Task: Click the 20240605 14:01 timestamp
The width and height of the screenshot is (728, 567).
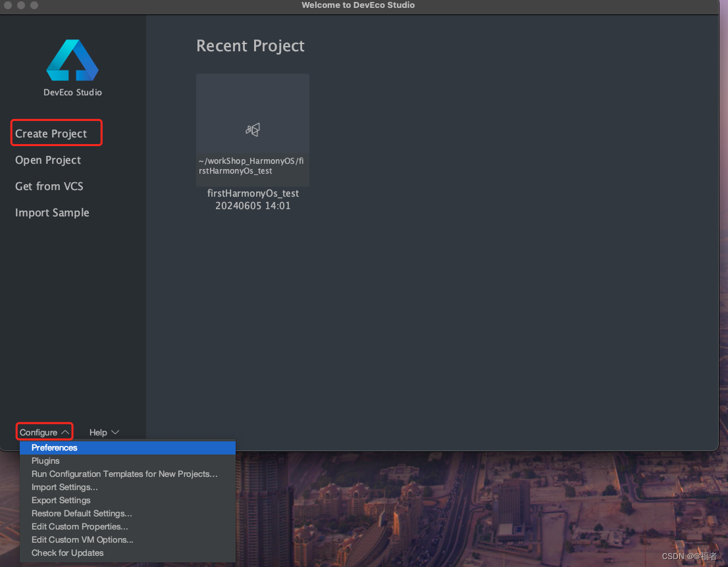Action: click(253, 206)
